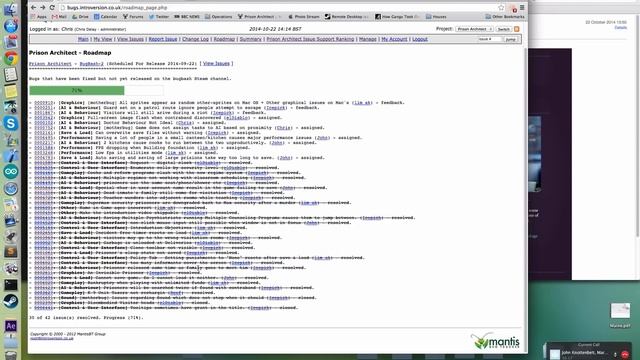This screenshot has height=360, width=640.
Task: Expand the Other Bookmarks folder
Action: point(504,17)
